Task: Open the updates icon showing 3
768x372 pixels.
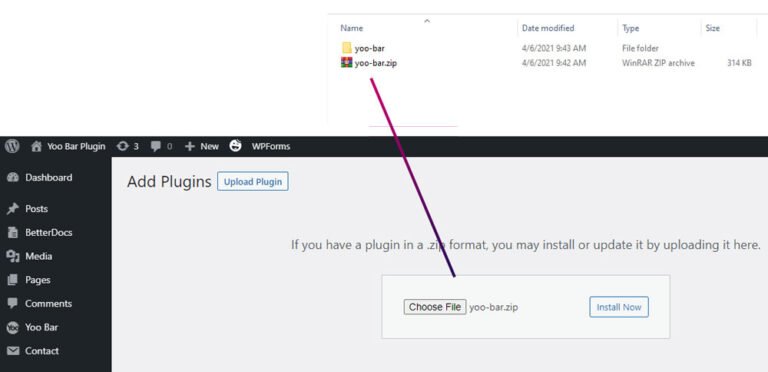Action: click(122, 146)
